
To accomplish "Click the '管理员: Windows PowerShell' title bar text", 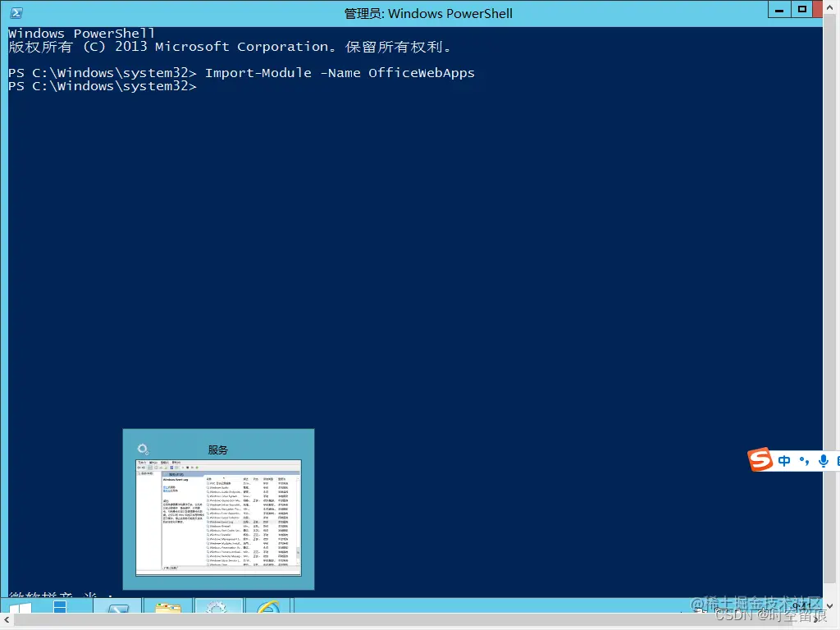I will tap(428, 13).
